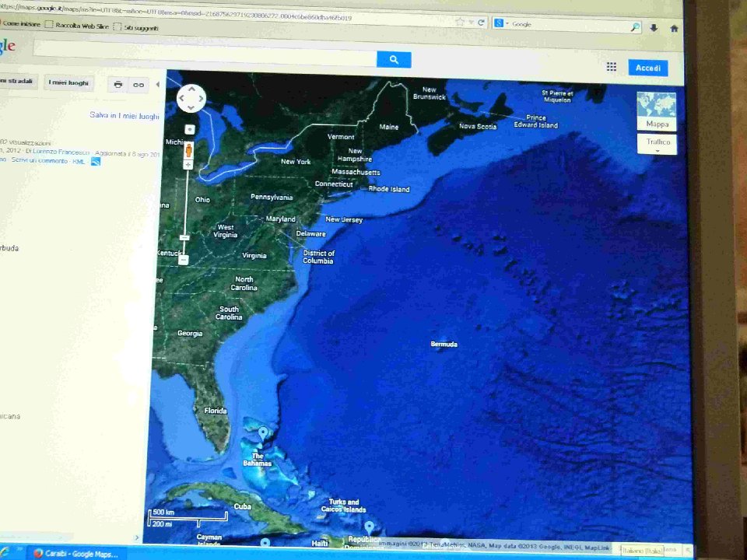Image resolution: width=747 pixels, height=560 pixels.
Task: Click the North Carolina label
Action: 244,283
